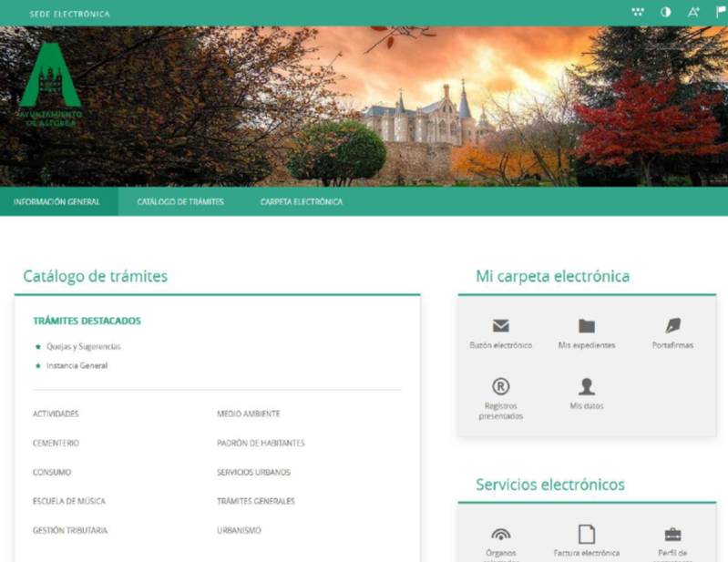Increase text size with A+ icon
The image size is (728, 562).
pyautogui.click(x=693, y=12)
